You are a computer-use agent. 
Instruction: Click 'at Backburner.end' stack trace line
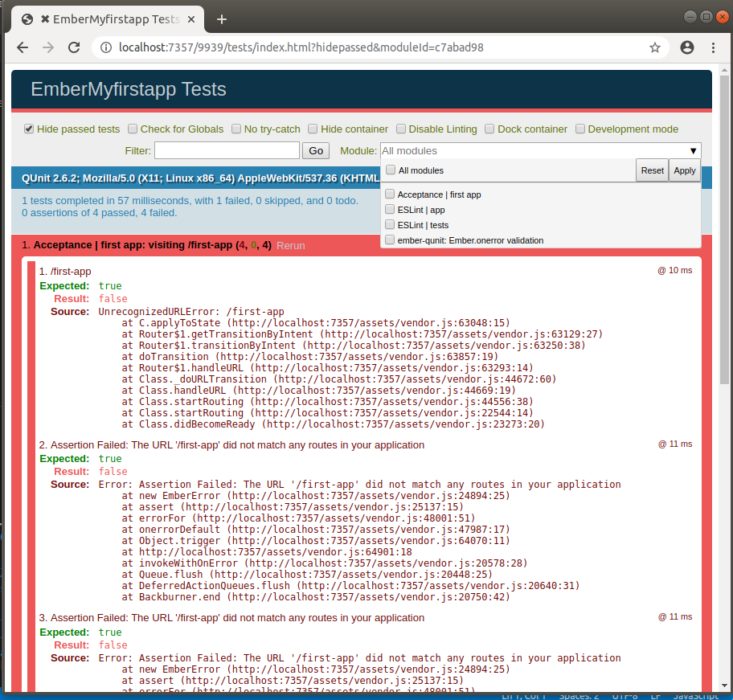(316, 597)
